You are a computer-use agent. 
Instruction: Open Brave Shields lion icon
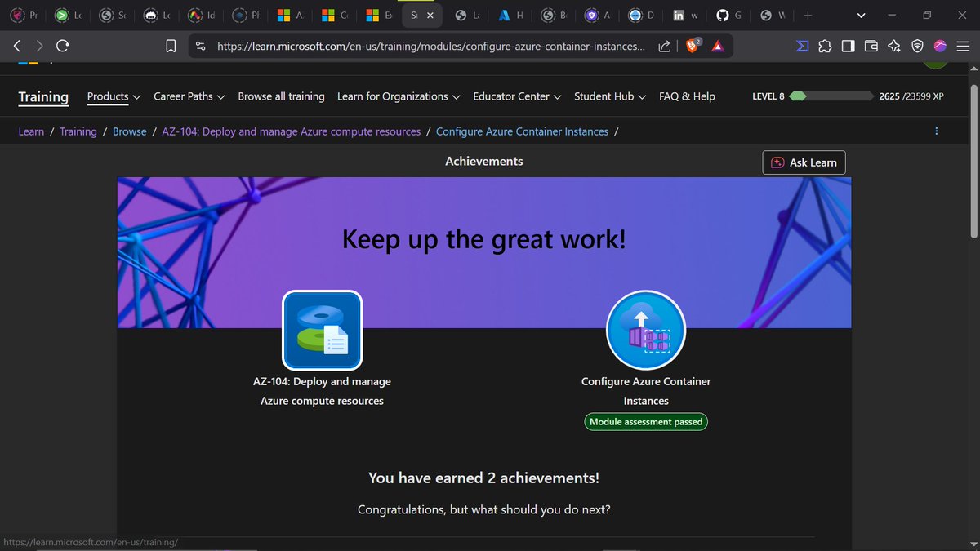point(693,46)
